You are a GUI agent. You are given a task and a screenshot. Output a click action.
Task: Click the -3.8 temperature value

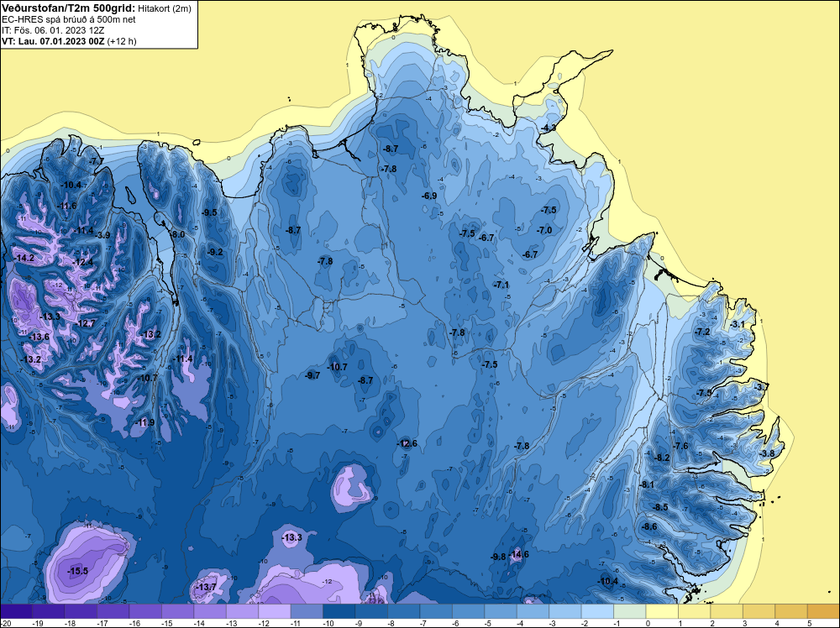[x=767, y=453]
